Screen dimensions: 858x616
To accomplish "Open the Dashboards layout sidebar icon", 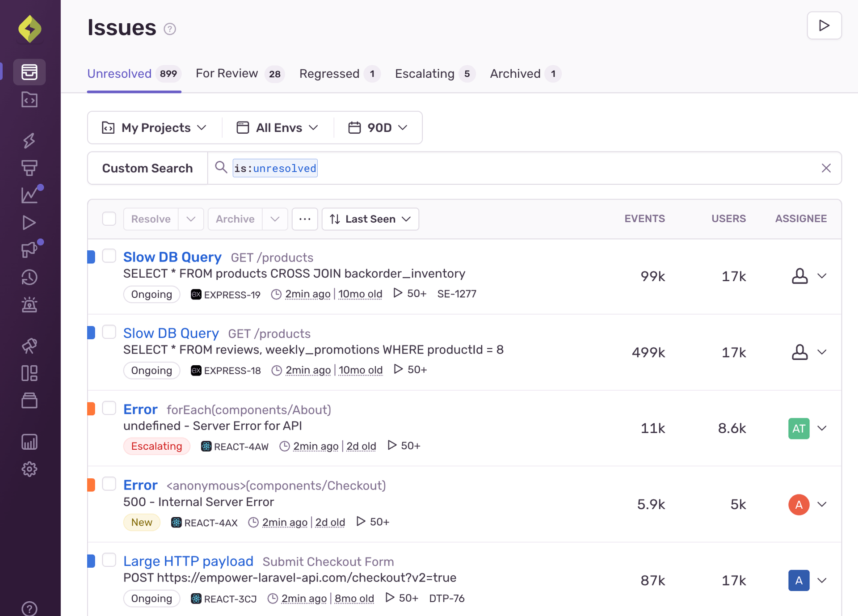I will point(29,373).
